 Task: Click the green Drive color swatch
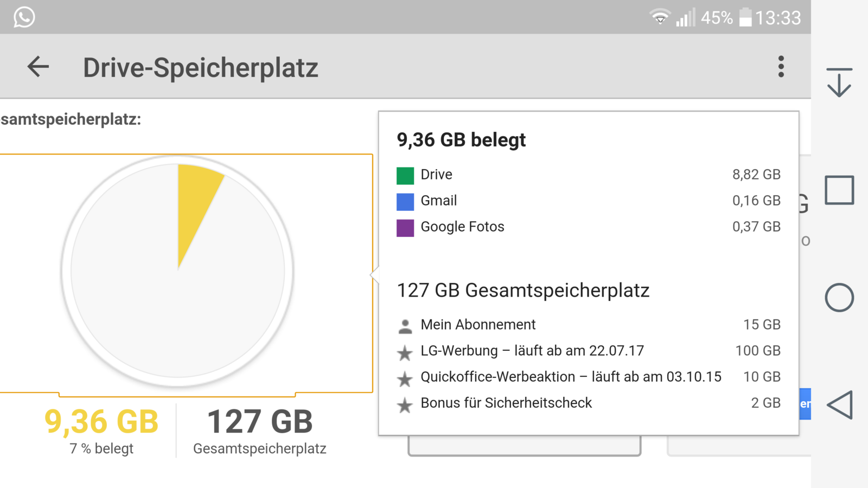click(x=405, y=176)
